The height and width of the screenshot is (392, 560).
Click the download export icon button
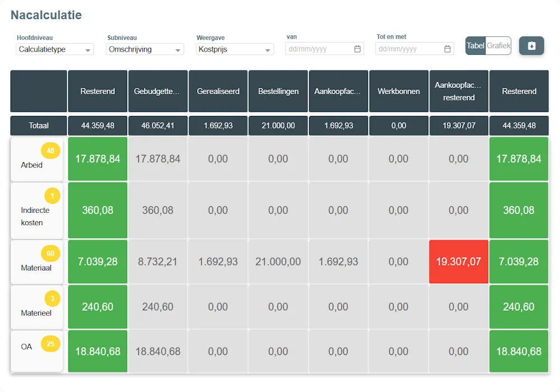531,46
